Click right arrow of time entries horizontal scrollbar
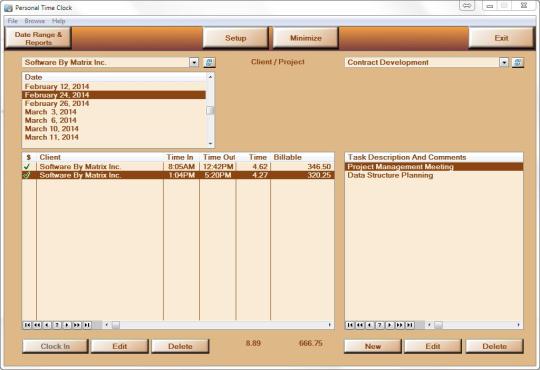 click(329, 325)
